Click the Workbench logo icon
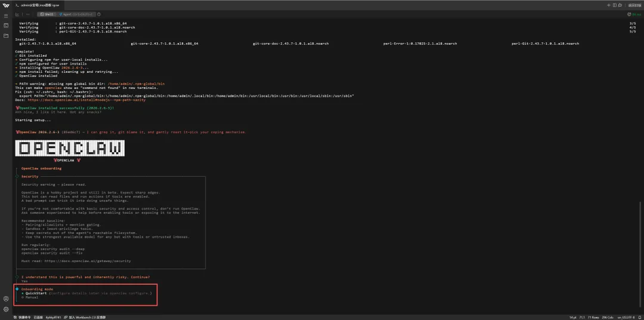 click(x=6, y=5)
